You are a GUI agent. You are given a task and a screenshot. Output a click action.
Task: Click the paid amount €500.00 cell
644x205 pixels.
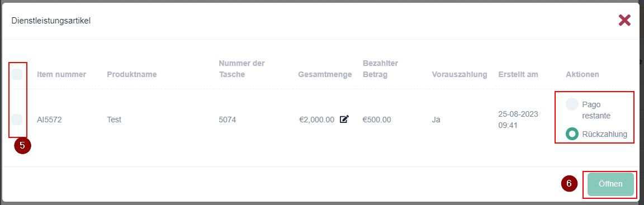(x=377, y=120)
